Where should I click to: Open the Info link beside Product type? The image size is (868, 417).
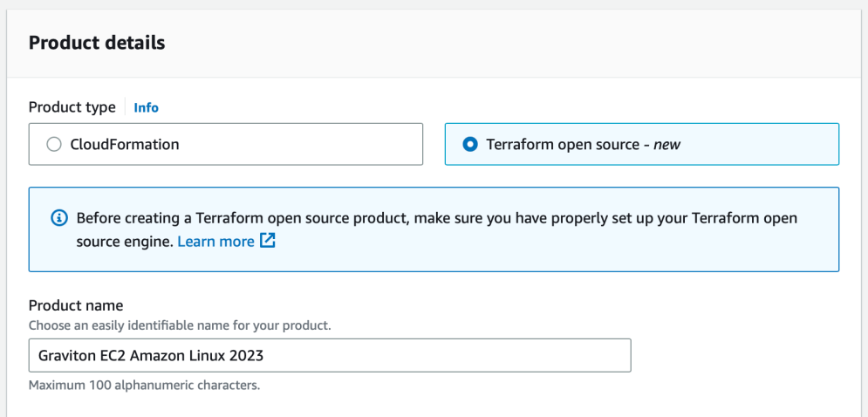coord(146,108)
